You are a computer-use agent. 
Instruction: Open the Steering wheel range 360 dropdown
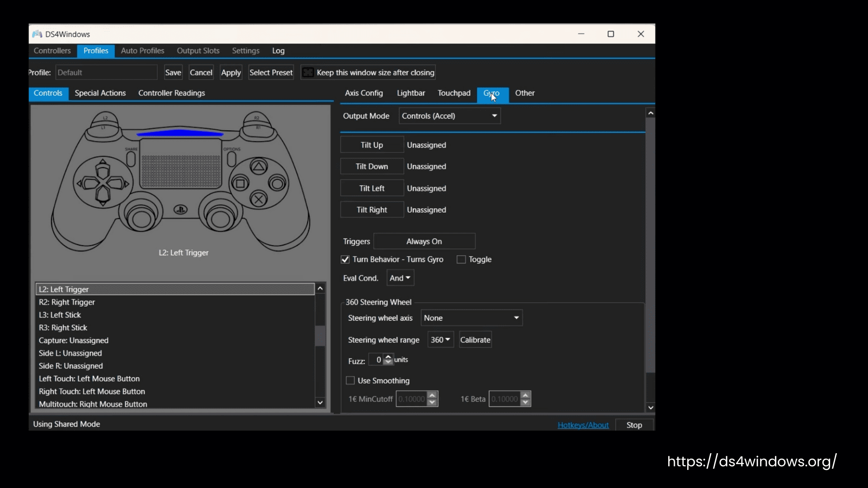(440, 340)
